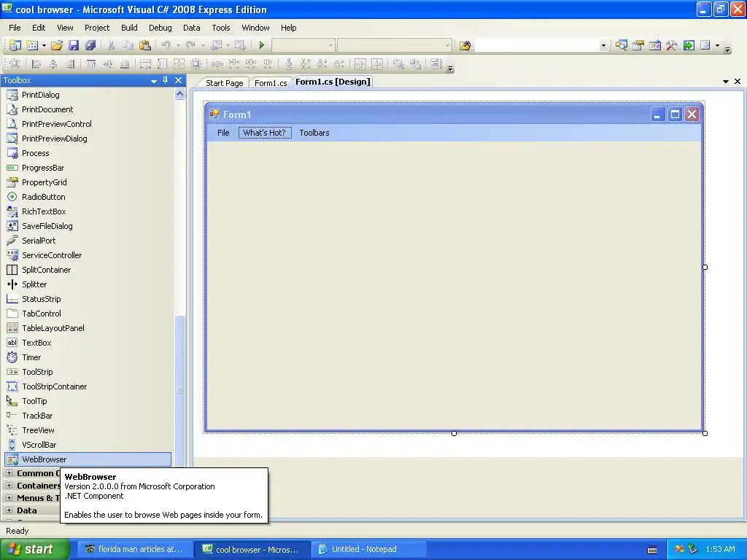This screenshot has height=560, width=747.
Task: Click the Open File folder icon
Action: click(x=57, y=45)
